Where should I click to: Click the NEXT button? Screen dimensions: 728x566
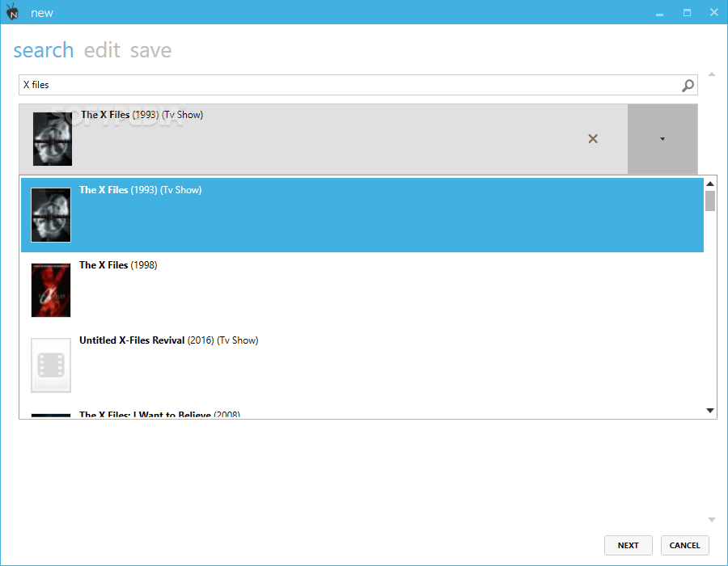coord(629,545)
